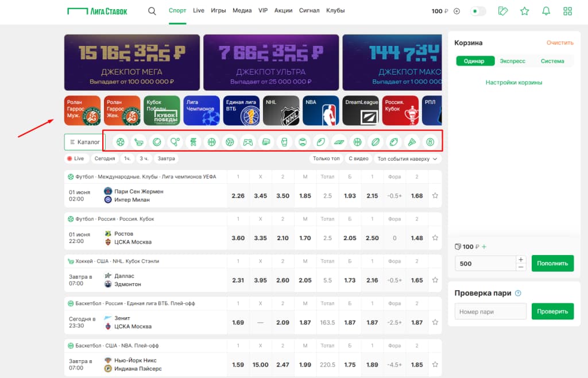Screen dimensions: 588x378
Task: Click green plus next to basket balance
Action: (x=484, y=247)
